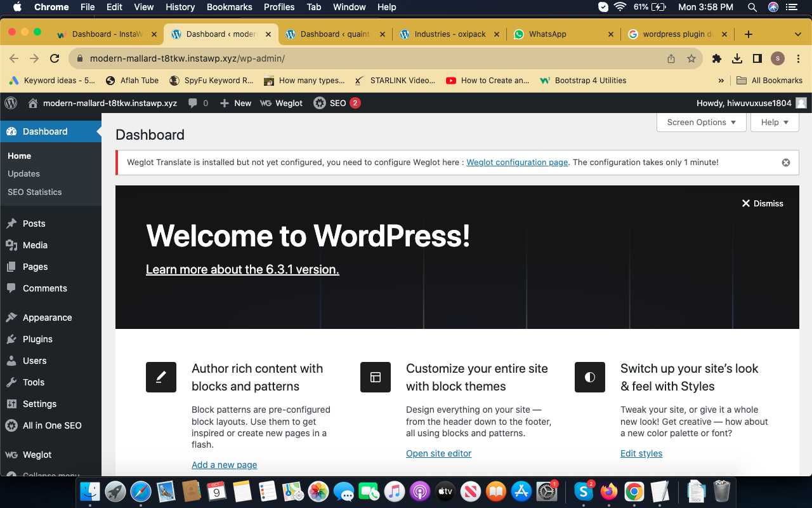
Task: Open the Comments section icon
Action: point(12,288)
